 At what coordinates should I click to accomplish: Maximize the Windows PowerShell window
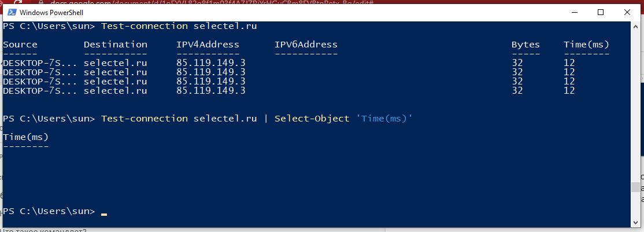601,12
